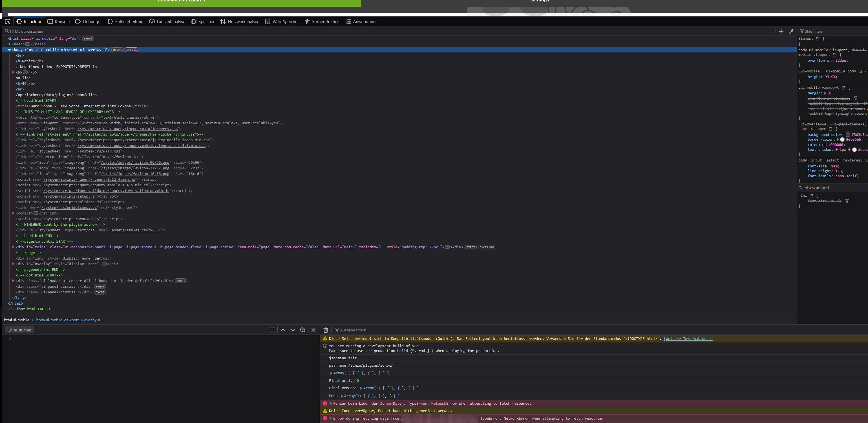Expand the collapsed script element

pos(14,213)
